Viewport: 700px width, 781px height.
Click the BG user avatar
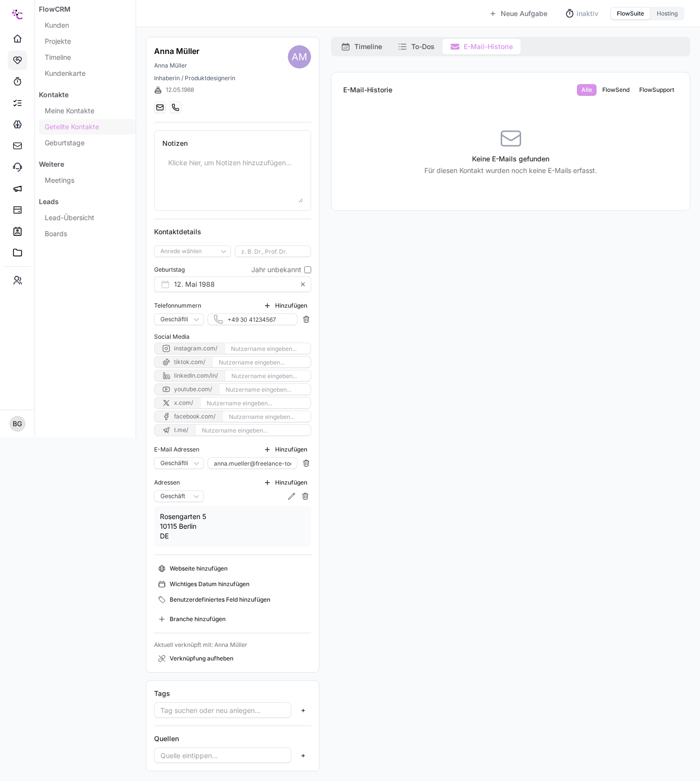tap(17, 424)
